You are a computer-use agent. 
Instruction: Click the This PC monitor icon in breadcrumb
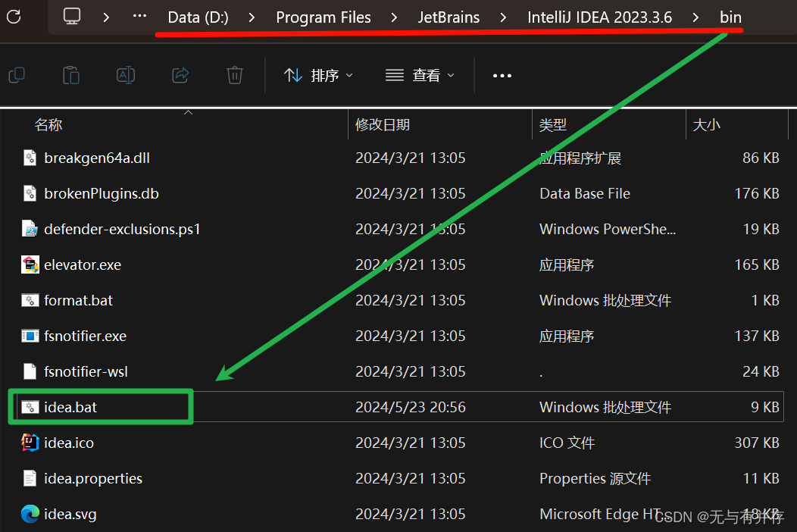point(72,16)
